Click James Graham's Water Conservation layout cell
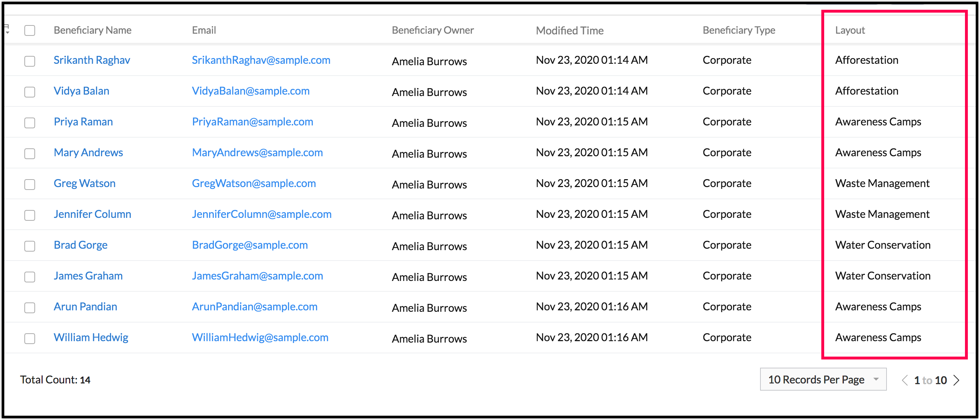Image resolution: width=980 pixels, height=420 pixels. click(883, 276)
